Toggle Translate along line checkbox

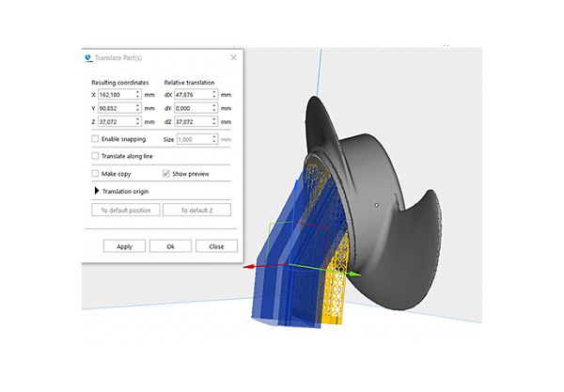pyautogui.click(x=95, y=156)
